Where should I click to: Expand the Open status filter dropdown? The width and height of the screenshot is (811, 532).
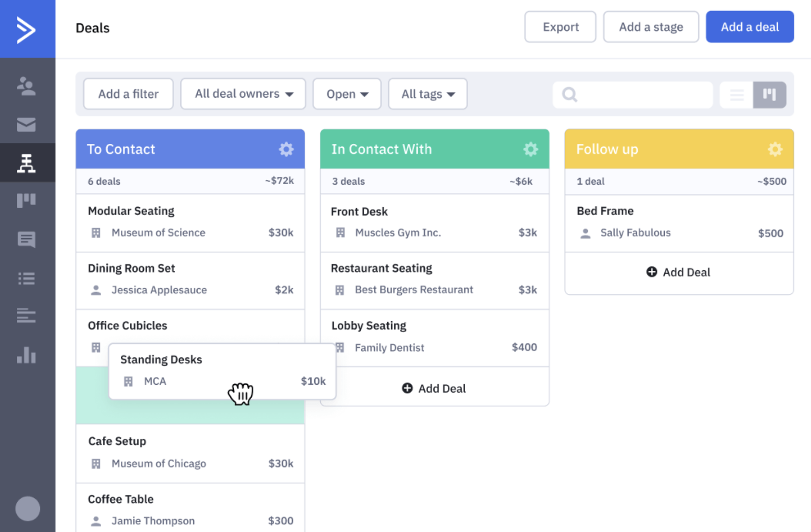347,94
